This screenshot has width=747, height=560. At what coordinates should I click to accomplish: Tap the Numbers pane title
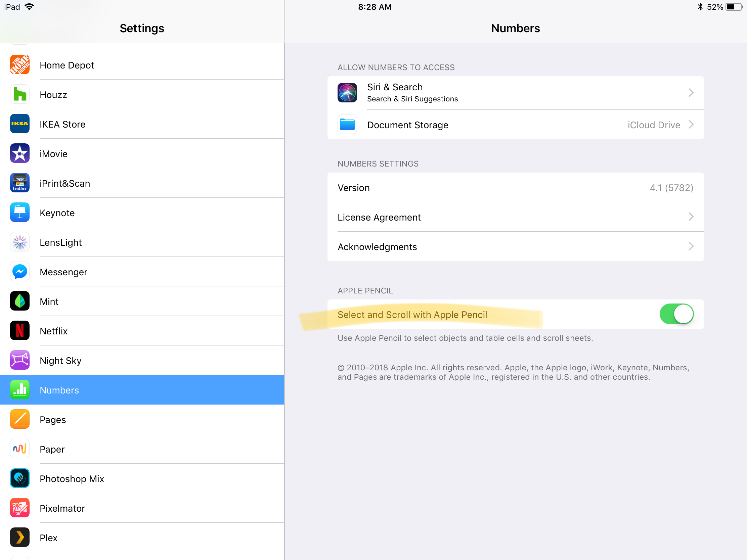click(515, 28)
